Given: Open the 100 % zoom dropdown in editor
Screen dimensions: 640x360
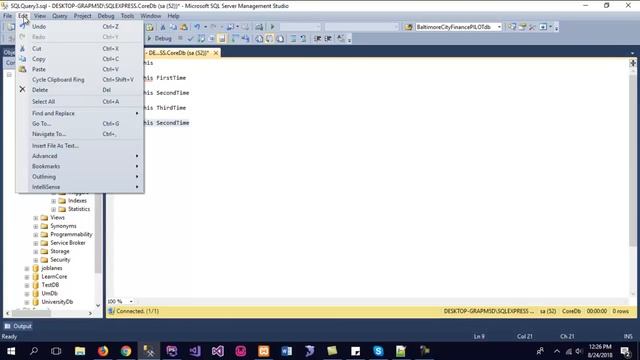Looking at the screenshot, I should pyautogui.click(x=131, y=301).
